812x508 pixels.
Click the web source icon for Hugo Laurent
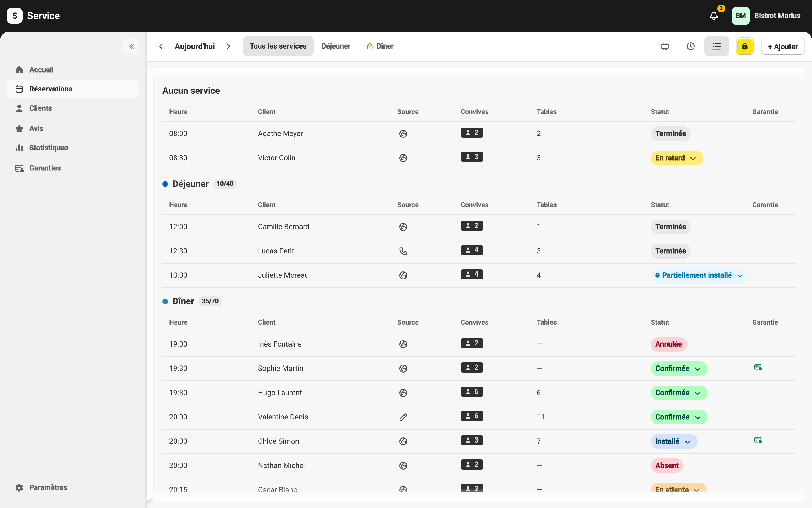403,393
